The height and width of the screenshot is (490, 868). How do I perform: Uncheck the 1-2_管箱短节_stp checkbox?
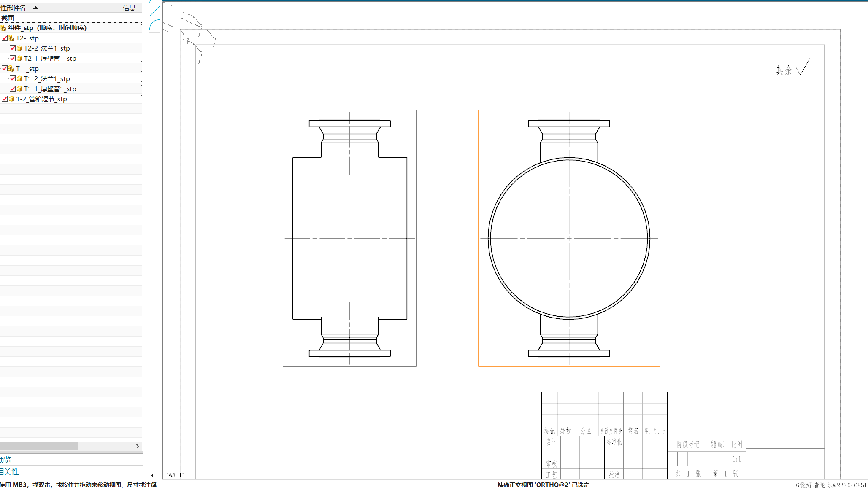[x=5, y=99]
